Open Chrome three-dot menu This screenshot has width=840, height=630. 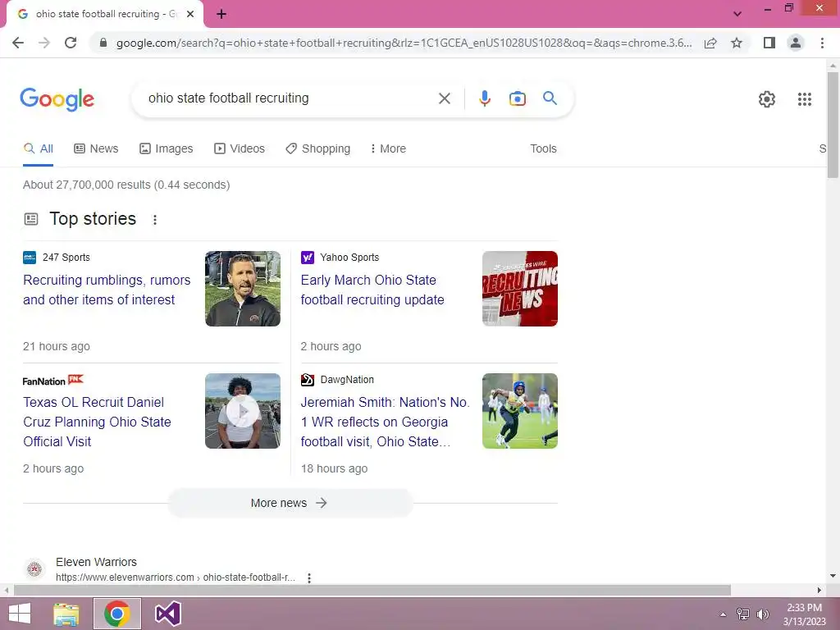click(822, 43)
